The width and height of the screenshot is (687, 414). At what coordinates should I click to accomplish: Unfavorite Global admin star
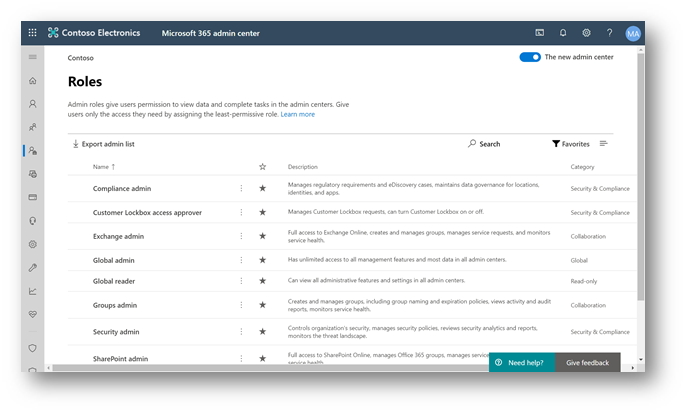coord(262,260)
